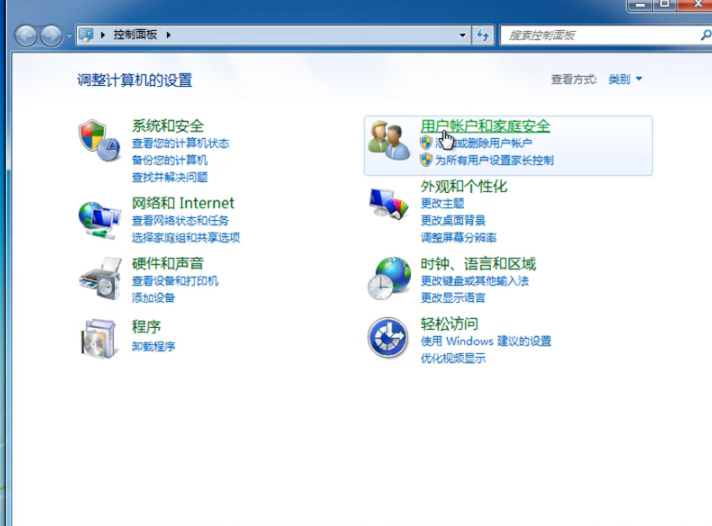Open 选择家庭组和共享选项 link
712x526 pixels.
(186, 238)
